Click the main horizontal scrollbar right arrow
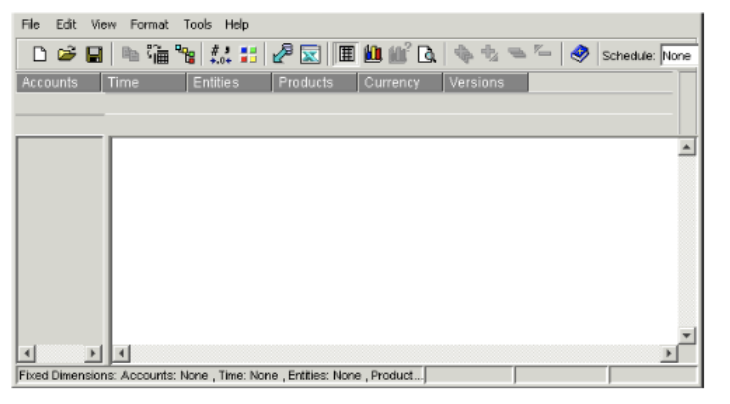The width and height of the screenshot is (730, 404). tap(669, 355)
